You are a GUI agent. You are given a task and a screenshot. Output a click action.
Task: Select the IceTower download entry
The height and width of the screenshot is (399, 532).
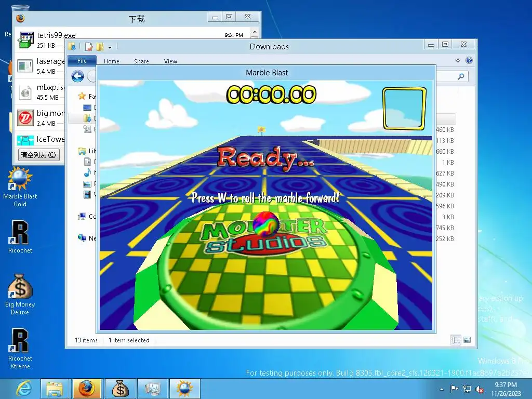40,139
